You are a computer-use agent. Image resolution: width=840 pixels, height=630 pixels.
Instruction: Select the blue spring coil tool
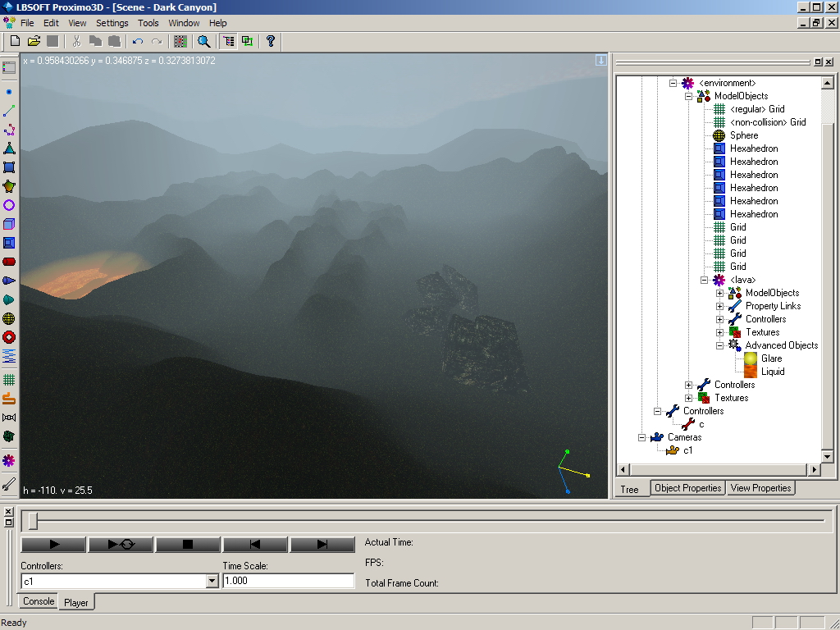click(x=9, y=356)
